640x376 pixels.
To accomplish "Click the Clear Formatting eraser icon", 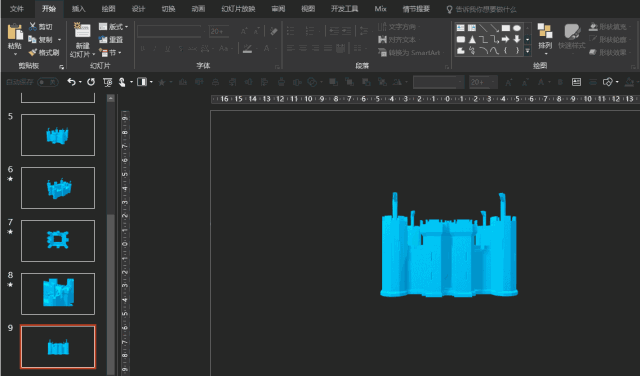I will pyautogui.click(x=273, y=31).
